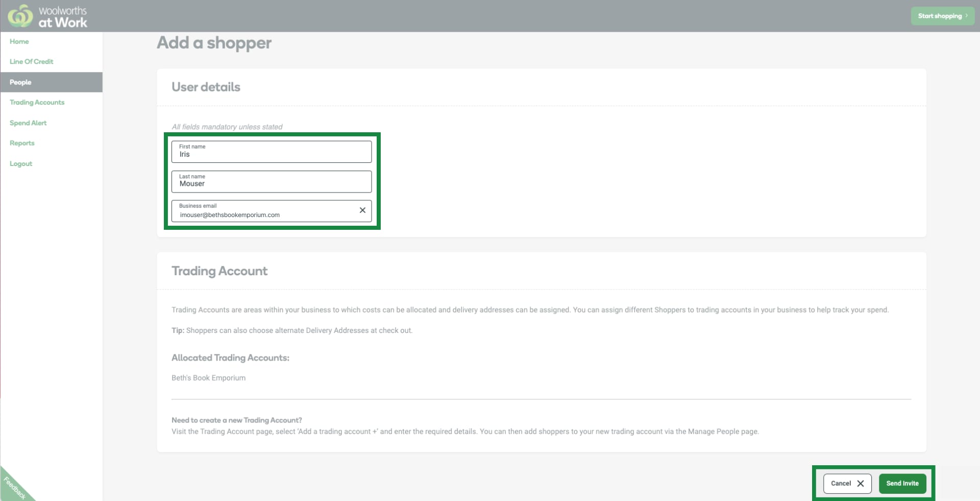Click the clear icon in Business email field
This screenshot has height=501, width=980.
click(362, 210)
